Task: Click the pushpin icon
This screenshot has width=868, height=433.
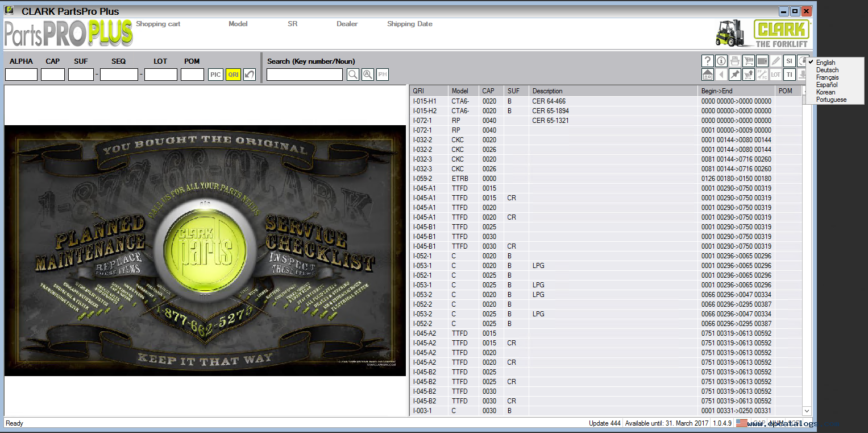Action: tap(735, 75)
